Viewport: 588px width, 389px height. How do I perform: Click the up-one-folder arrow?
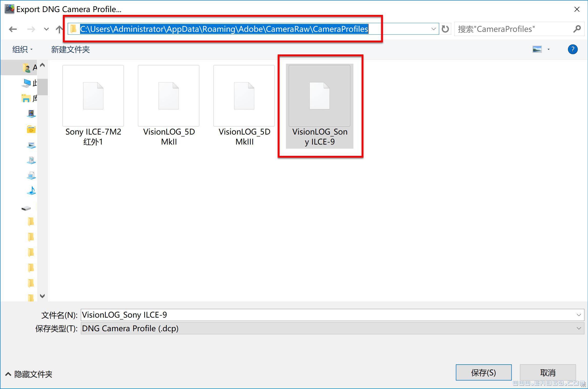click(x=59, y=29)
